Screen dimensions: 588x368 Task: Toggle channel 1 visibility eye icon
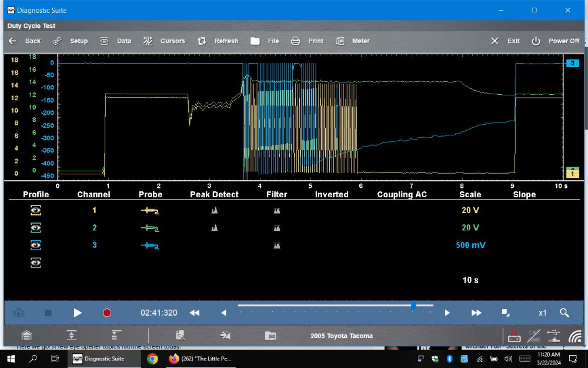click(x=36, y=210)
